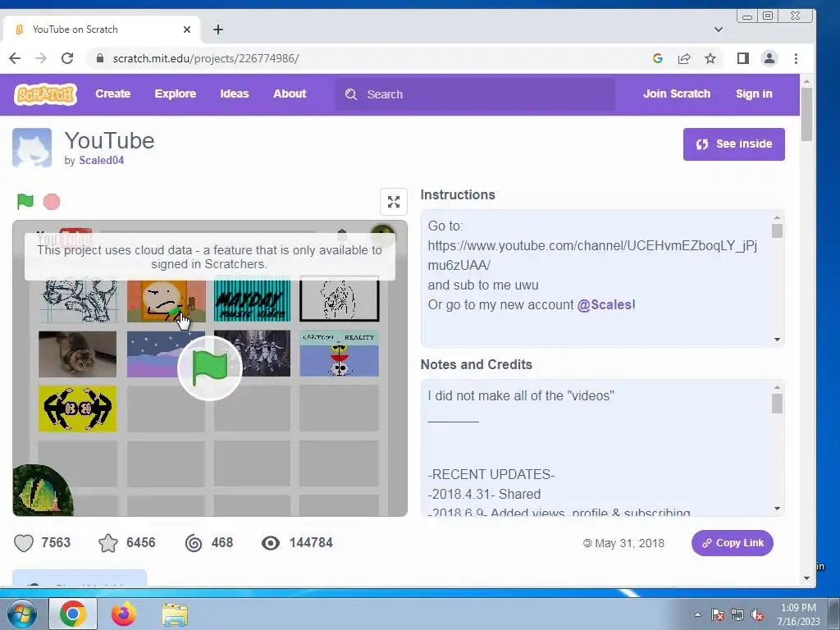Click Chrome in taskbar
Viewport: 840px width, 630px height.
(73, 614)
